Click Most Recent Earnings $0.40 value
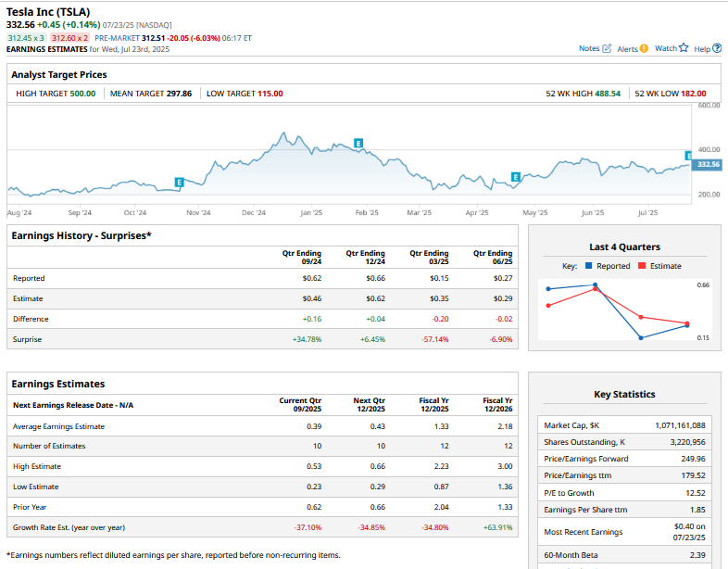Viewport: 728px width, 569px height. pos(689,532)
